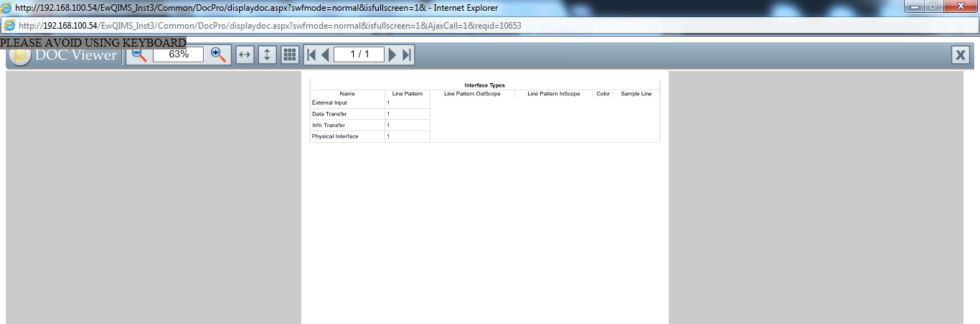
Task: Click the 'Line Pattern' column header
Action: (x=407, y=94)
